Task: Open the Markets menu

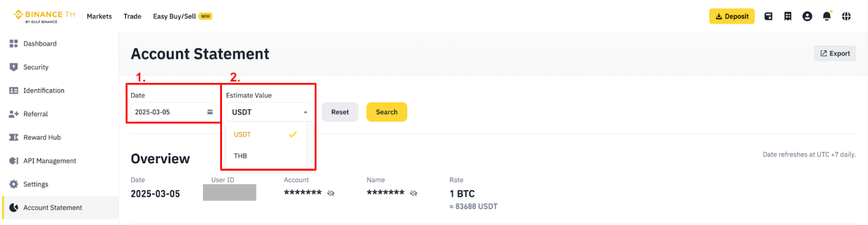Action: (x=99, y=16)
